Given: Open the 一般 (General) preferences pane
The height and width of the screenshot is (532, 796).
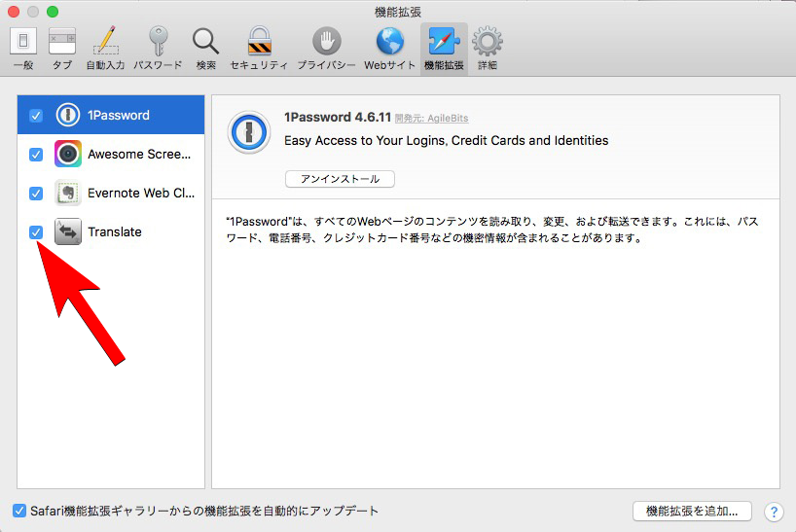Looking at the screenshot, I should (x=23, y=49).
